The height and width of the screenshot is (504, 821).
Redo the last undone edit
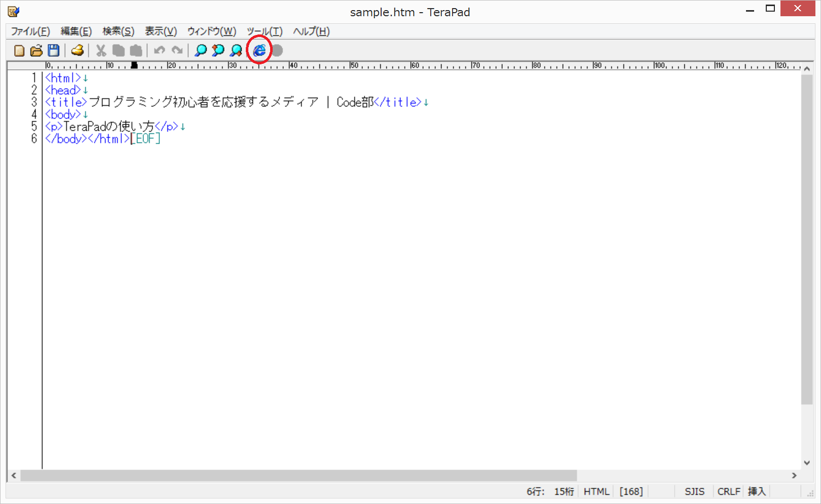click(x=177, y=51)
